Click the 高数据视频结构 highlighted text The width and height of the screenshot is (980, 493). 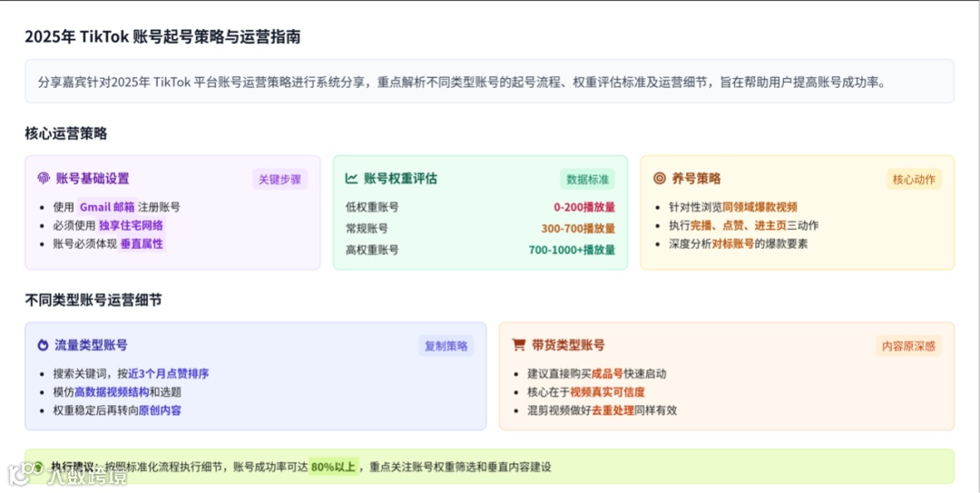(x=112, y=391)
